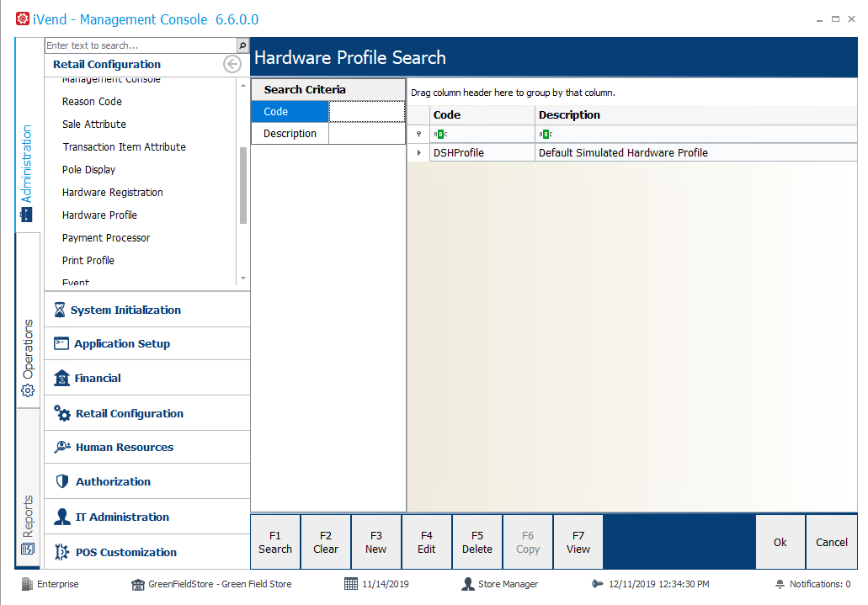Click the Human Resources people icon
The height and width of the screenshot is (605, 868).
[x=62, y=447]
